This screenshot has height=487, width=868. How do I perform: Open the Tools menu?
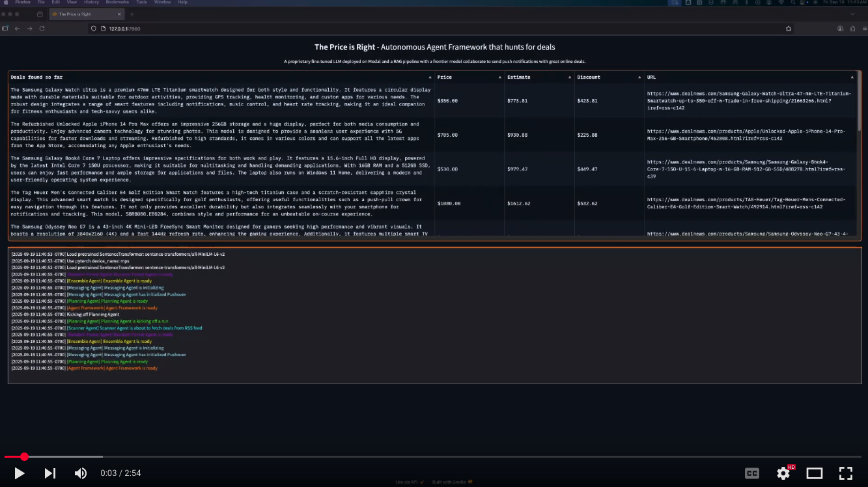tap(141, 2)
